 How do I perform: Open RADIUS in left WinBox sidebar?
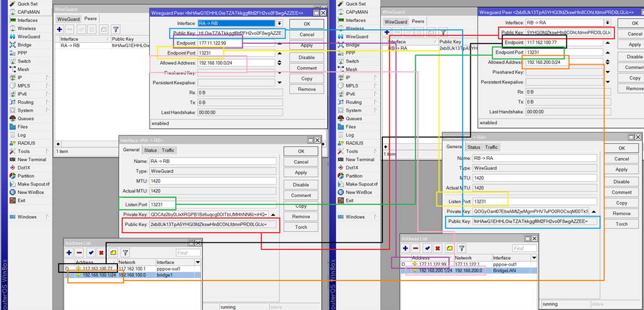coord(27,143)
